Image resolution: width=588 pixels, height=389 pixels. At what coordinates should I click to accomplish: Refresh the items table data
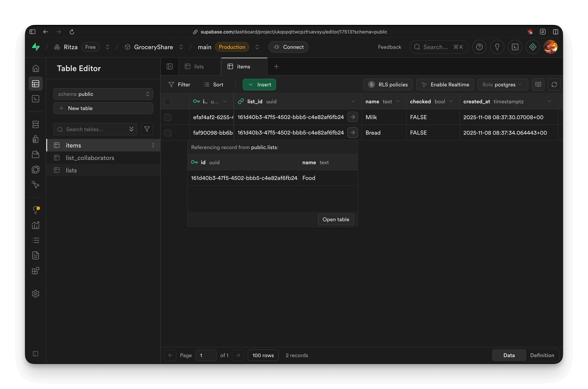pyautogui.click(x=554, y=84)
